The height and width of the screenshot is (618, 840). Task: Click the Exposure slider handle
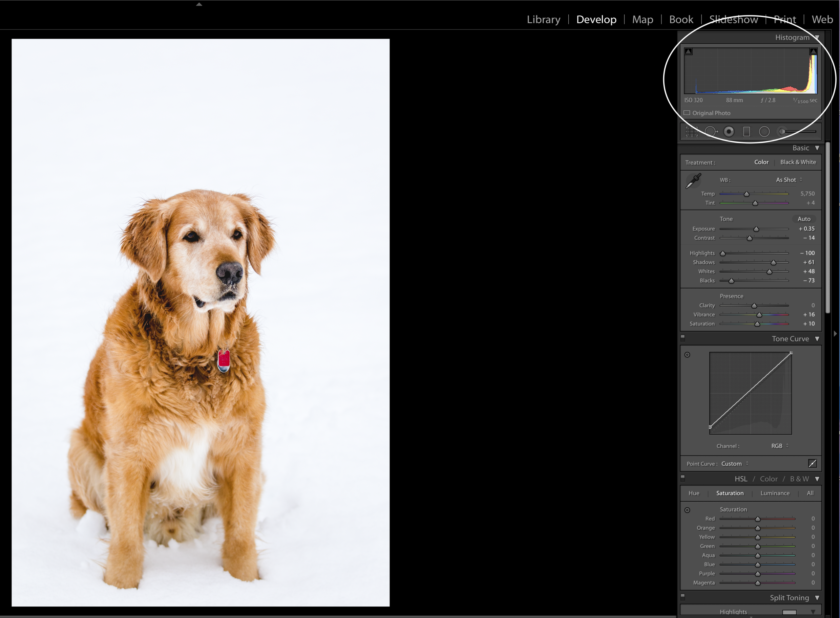[x=756, y=229]
